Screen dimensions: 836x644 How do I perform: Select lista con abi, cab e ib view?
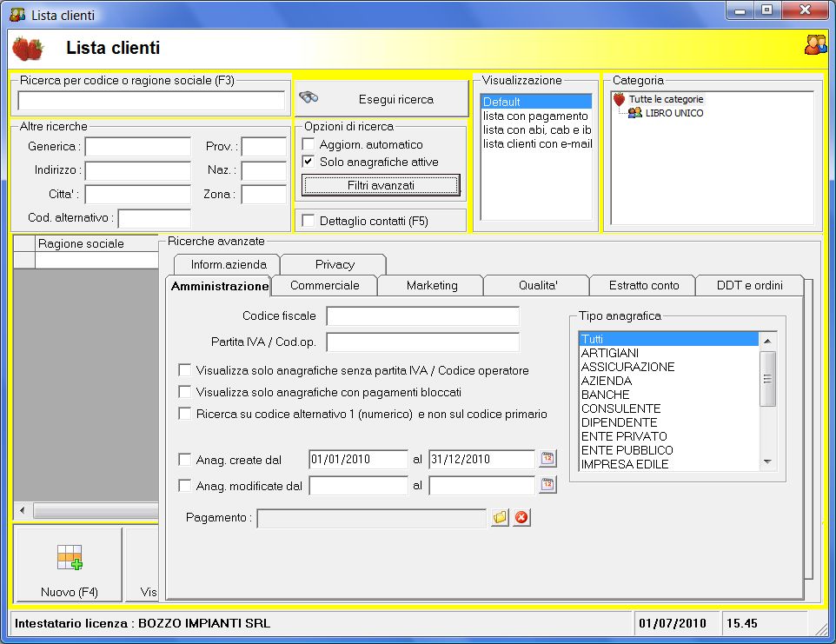click(x=536, y=129)
